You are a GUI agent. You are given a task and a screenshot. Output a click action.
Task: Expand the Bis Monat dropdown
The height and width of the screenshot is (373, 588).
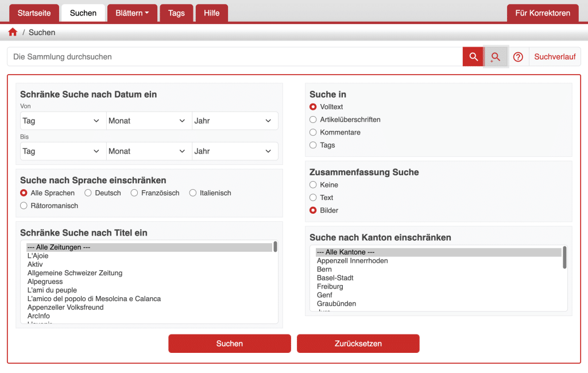coord(148,151)
